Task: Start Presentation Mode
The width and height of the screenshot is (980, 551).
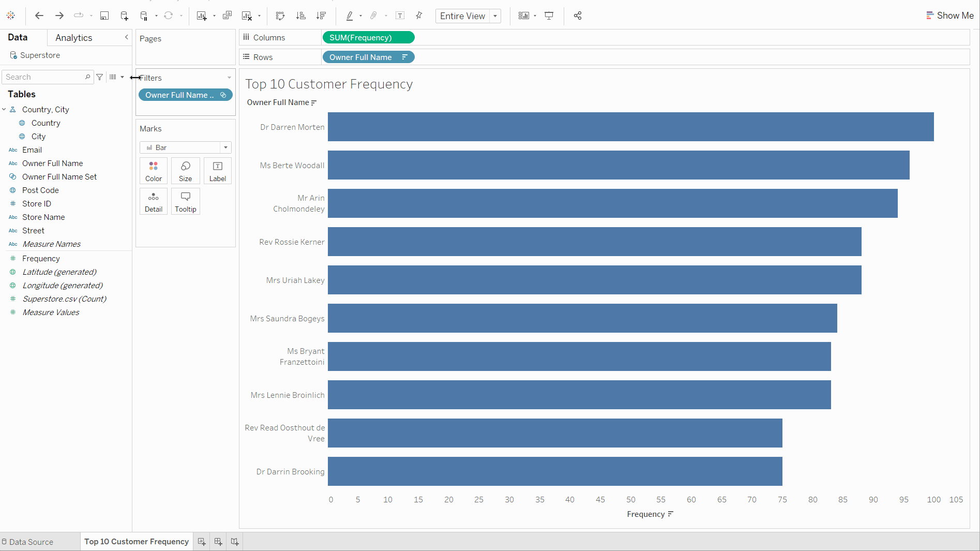Action: [x=549, y=16]
